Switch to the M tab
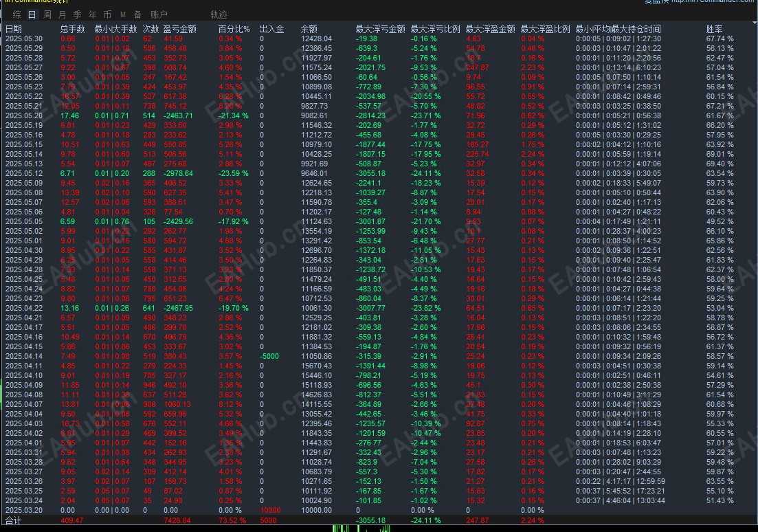Viewport: 758px width, 532px height. [x=123, y=14]
